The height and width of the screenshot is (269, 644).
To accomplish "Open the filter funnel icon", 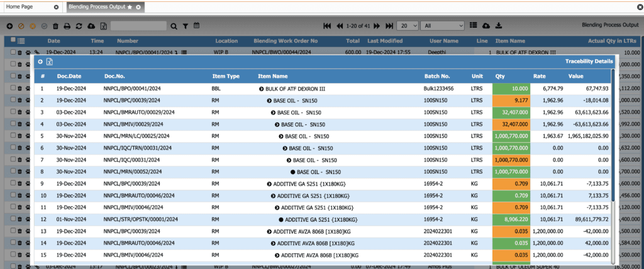I will (185, 26).
